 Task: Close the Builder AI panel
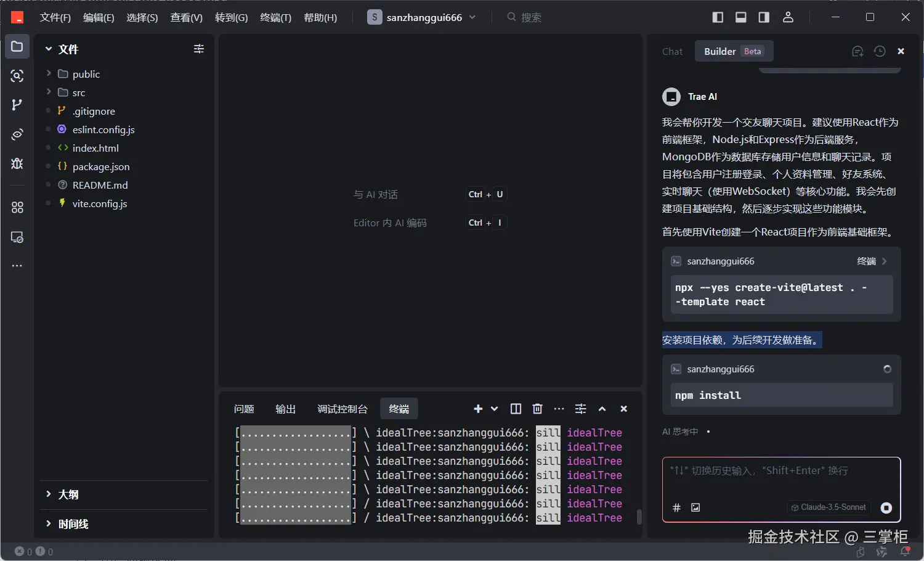point(901,51)
